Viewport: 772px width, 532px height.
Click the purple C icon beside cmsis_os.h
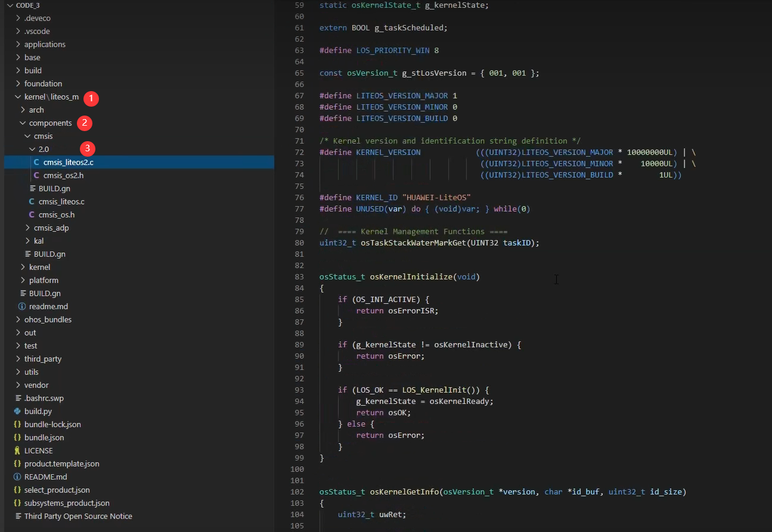coord(32,214)
